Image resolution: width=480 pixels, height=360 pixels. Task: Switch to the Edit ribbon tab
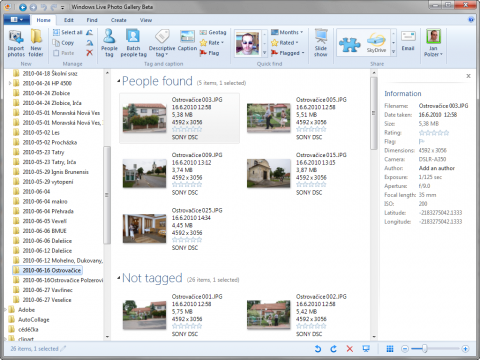69,20
